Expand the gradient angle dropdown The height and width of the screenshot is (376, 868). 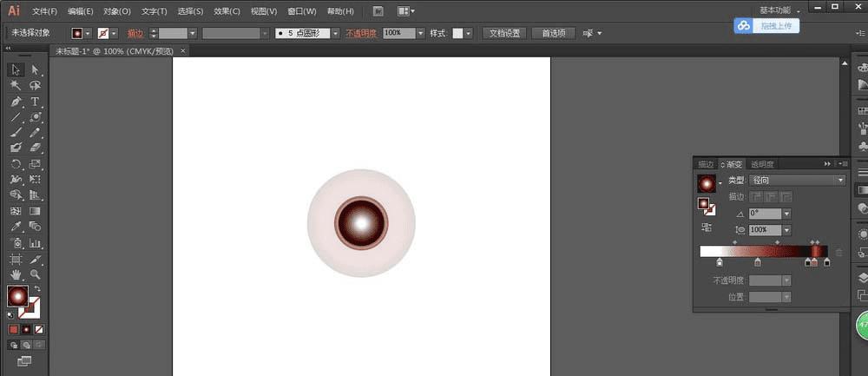coord(786,214)
